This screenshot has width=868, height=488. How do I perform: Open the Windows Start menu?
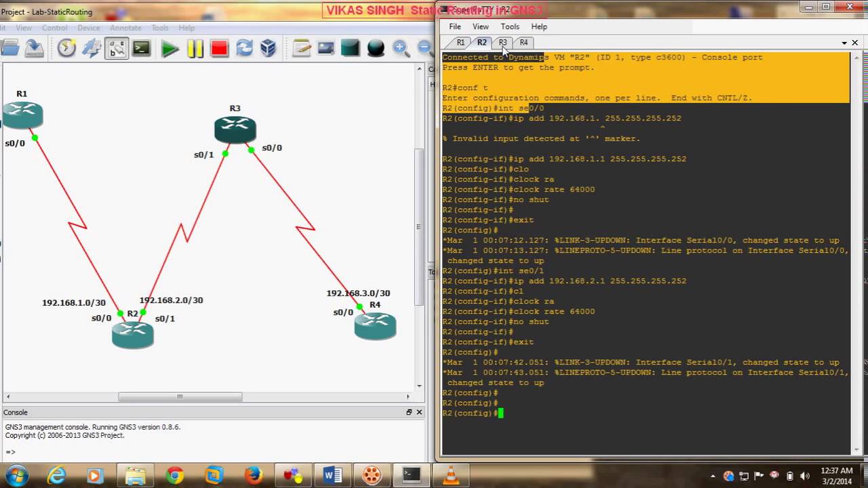click(16, 476)
